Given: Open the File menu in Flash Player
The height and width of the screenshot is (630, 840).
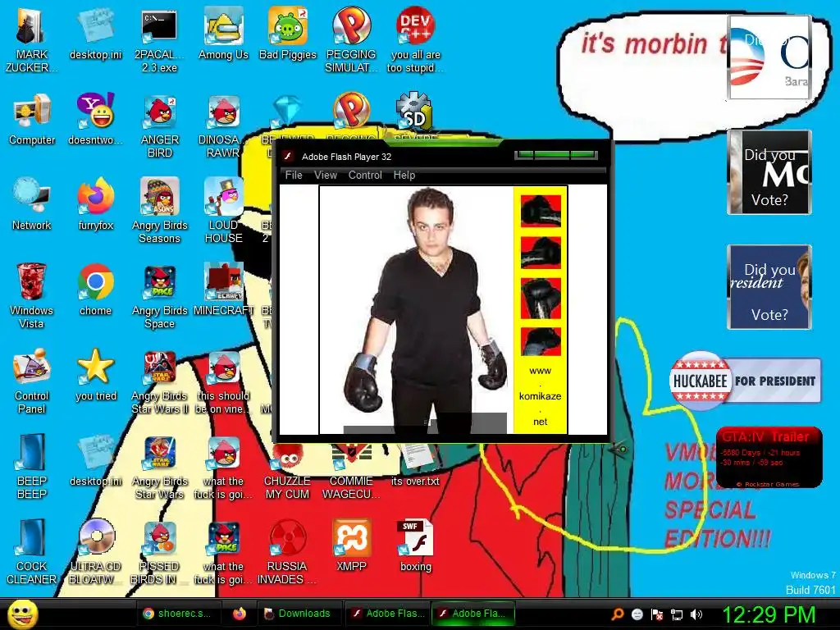Looking at the screenshot, I should click(x=294, y=176).
